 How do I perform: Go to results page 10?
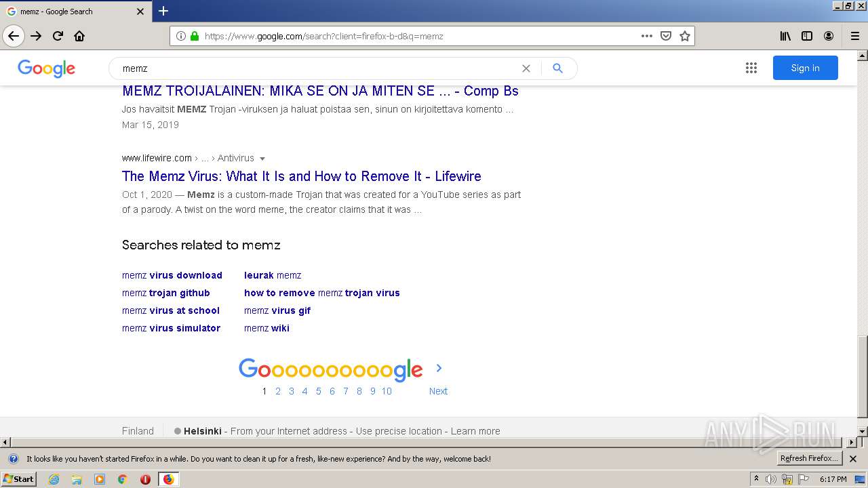click(387, 391)
